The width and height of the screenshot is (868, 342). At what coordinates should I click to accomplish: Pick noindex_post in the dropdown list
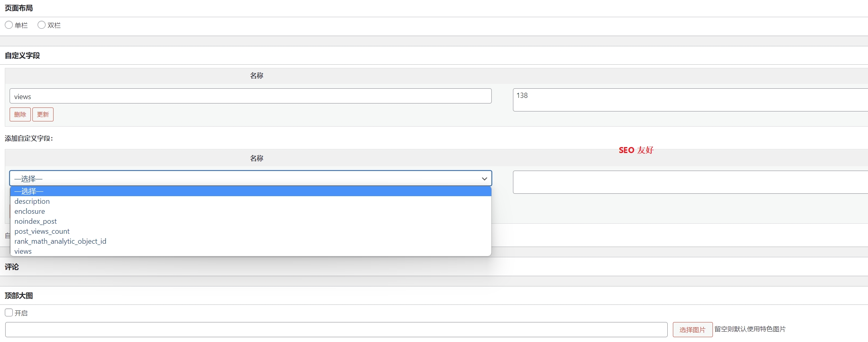tap(36, 221)
